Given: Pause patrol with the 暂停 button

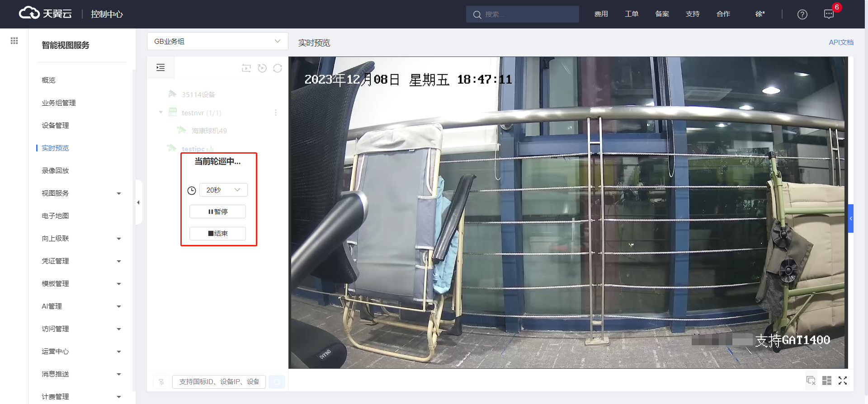Looking at the screenshot, I should [x=217, y=211].
